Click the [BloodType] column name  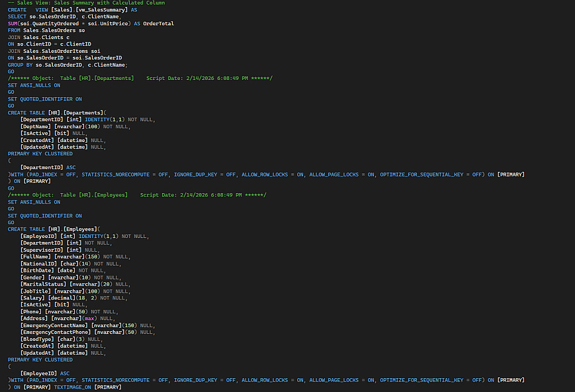coord(37,339)
